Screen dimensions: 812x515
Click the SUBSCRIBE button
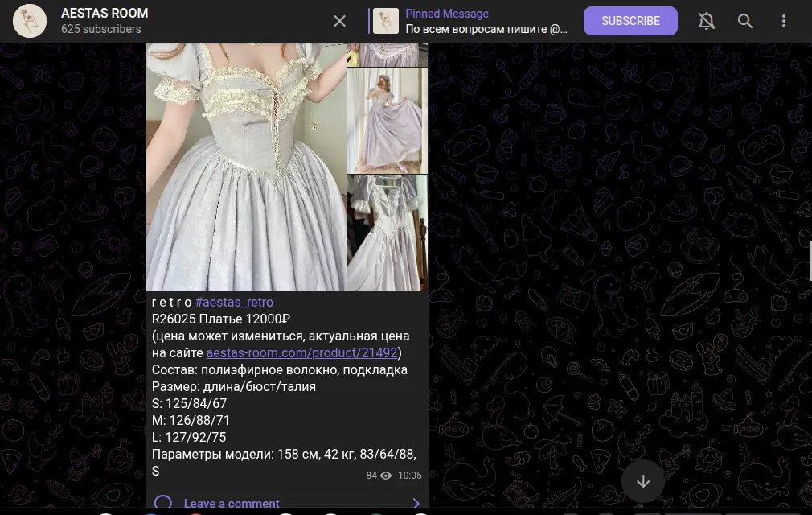[630, 21]
